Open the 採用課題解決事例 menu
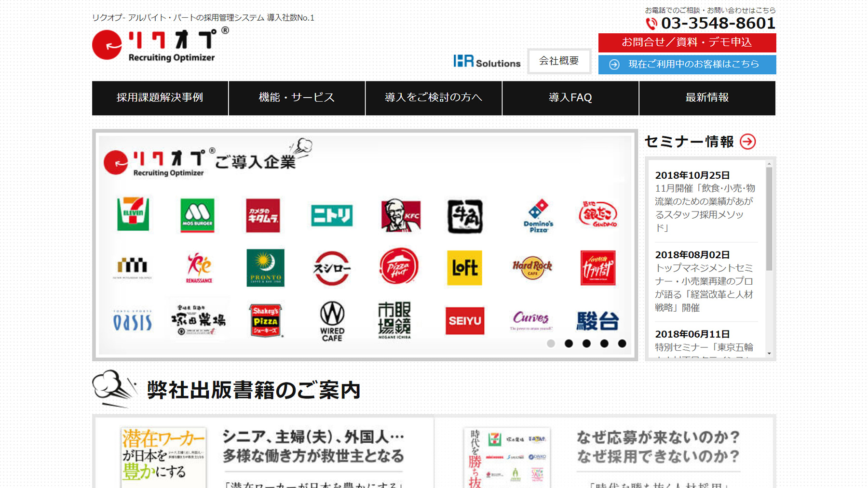The height and width of the screenshot is (488, 868). coord(160,98)
